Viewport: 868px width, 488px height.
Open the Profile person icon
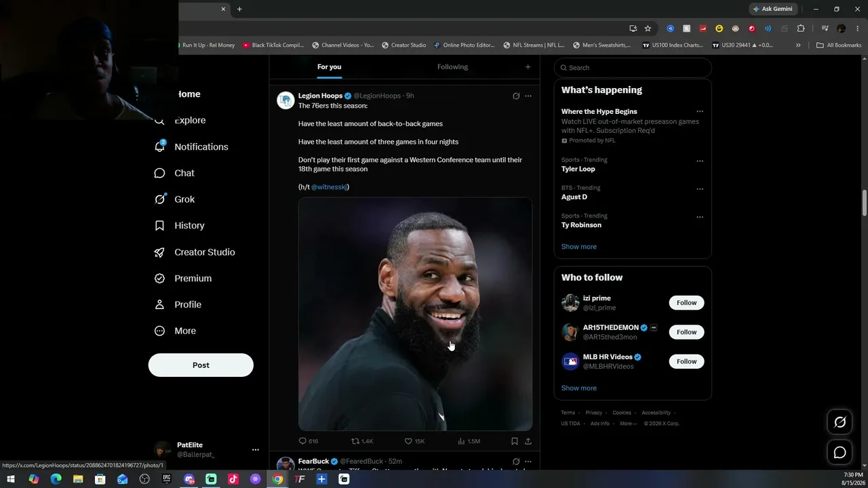click(160, 305)
